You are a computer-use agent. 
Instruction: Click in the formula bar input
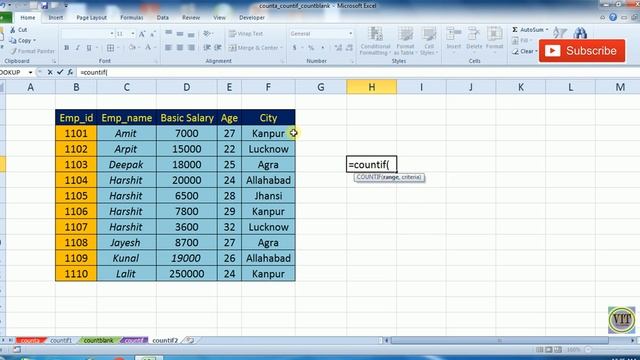(x=358, y=72)
